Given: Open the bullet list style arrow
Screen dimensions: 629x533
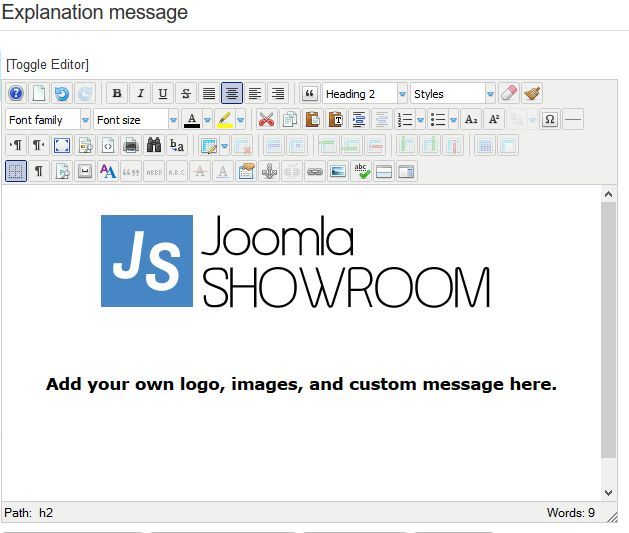Looking at the screenshot, I should click(x=453, y=120).
